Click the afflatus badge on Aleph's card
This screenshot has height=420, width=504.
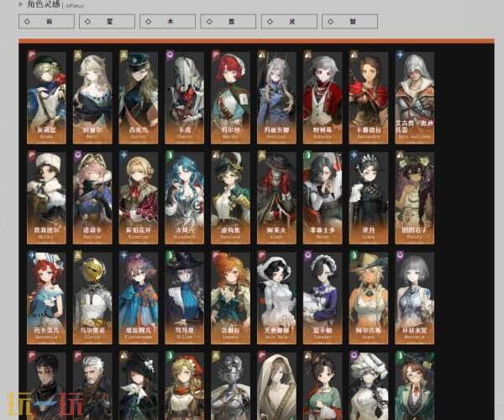click(x=261, y=155)
